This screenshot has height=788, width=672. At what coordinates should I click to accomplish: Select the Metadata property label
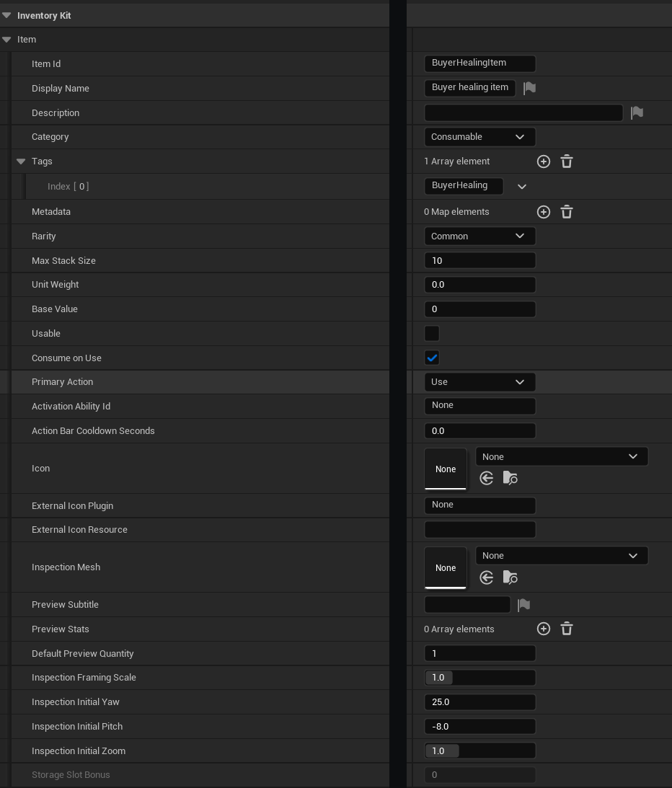pyautogui.click(x=50, y=212)
